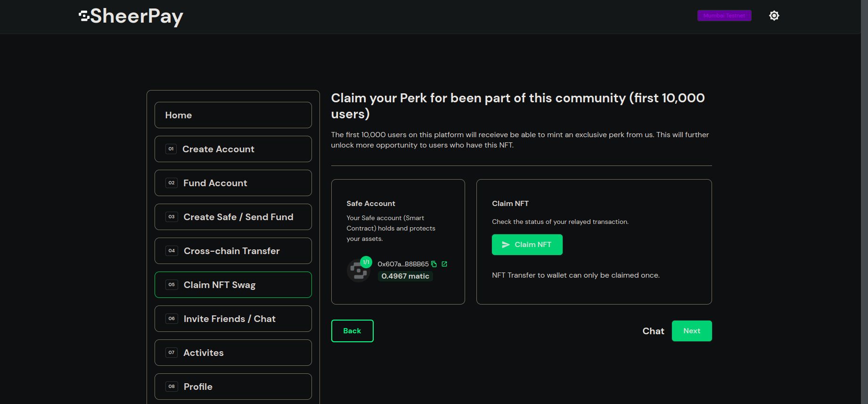Toggle the light/dark theme sun icon
This screenshot has height=404, width=868.
coord(774,16)
